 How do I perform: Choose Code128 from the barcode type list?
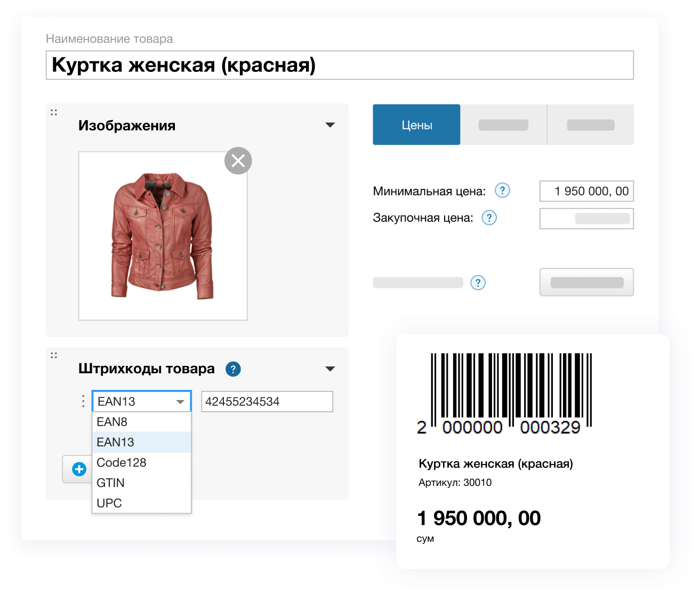142,462
